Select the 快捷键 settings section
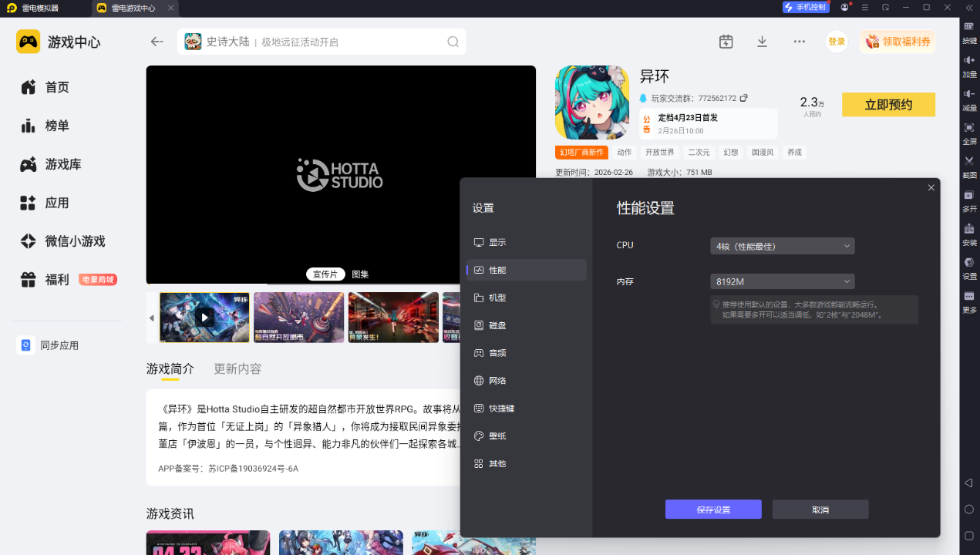980x555 pixels. [500, 409]
